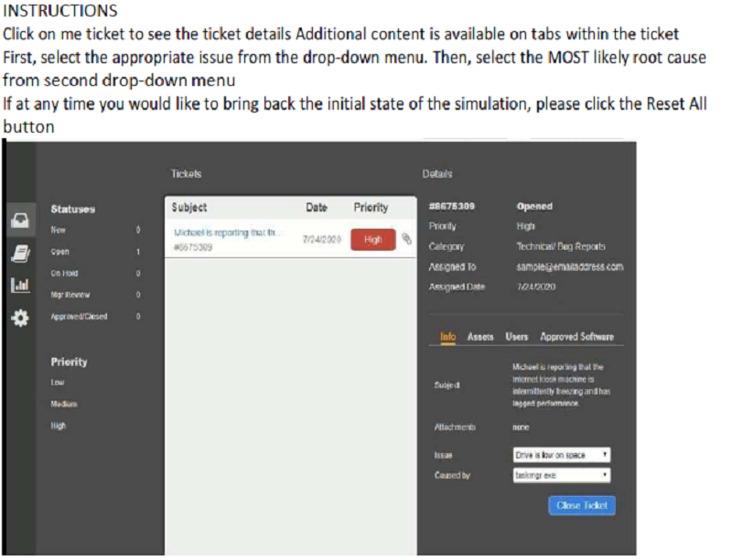Screen dimensions: 732x560
Task: Open the inbox tray sidebar icon
Action: tap(20, 220)
